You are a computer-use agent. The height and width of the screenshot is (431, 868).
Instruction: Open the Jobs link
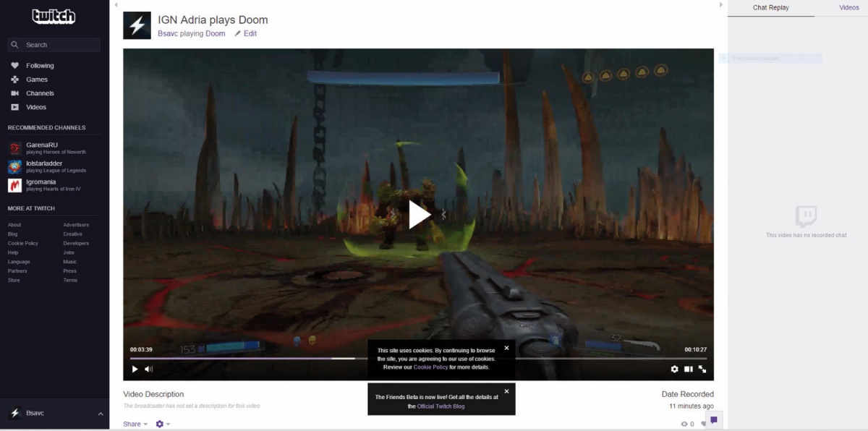coord(69,253)
